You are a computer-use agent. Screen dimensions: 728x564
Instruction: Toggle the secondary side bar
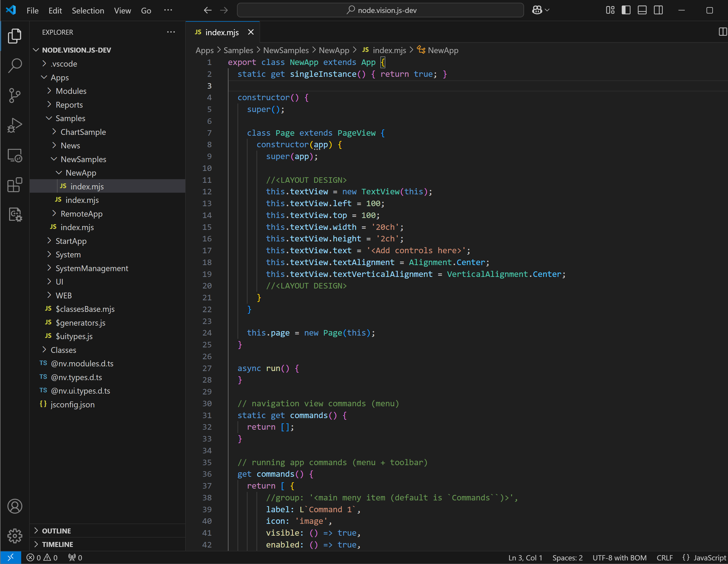[658, 10]
